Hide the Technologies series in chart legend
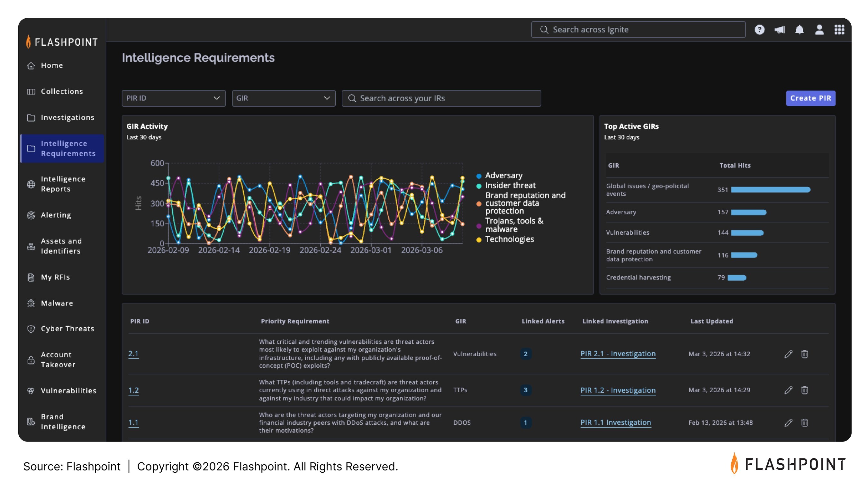The width and height of the screenshot is (868, 491). pos(509,240)
